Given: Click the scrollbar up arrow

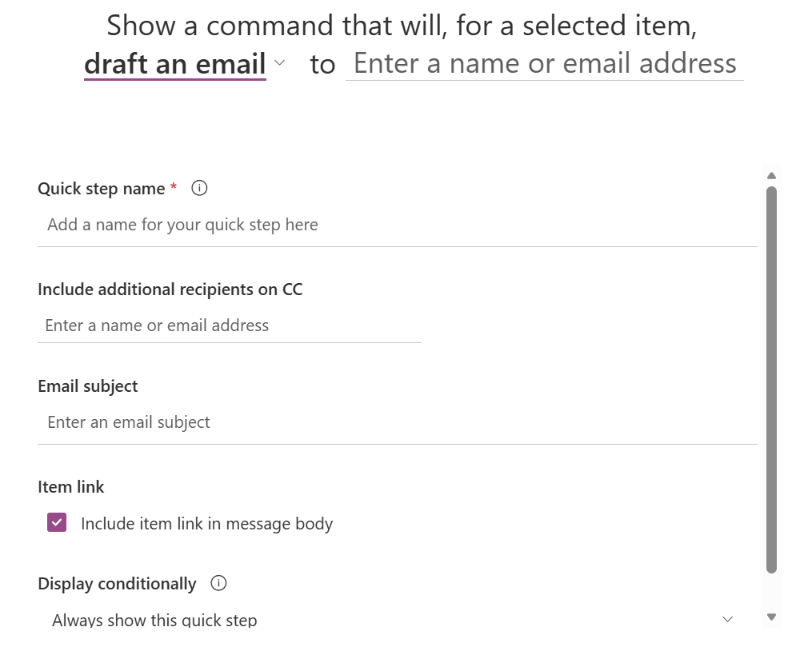Looking at the screenshot, I should point(771,176).
